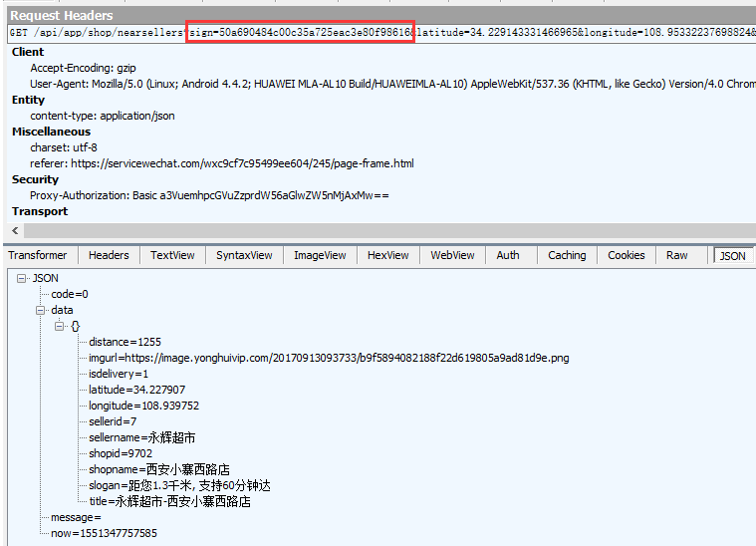Image resolution: width=756 pixels, height=546 pixels.
Task: Switch to the SyntaxView tab
Action: (244, 255)
